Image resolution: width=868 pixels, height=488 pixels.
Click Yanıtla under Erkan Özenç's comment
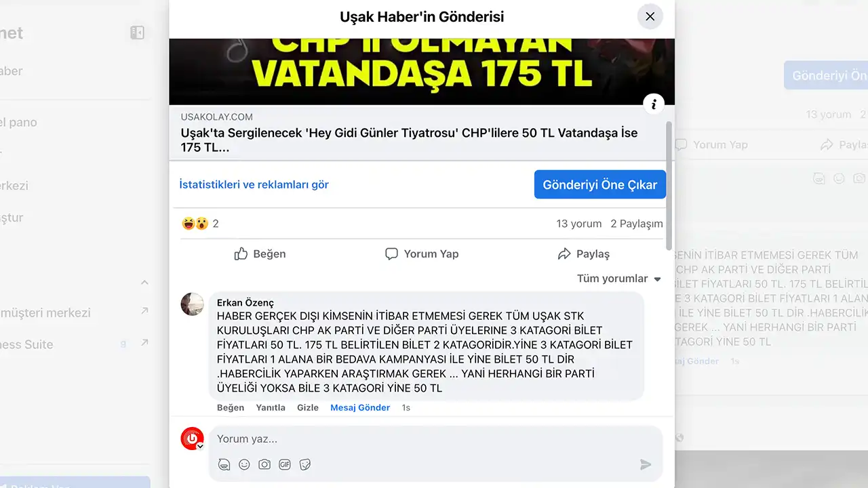[x=271, y=407]
